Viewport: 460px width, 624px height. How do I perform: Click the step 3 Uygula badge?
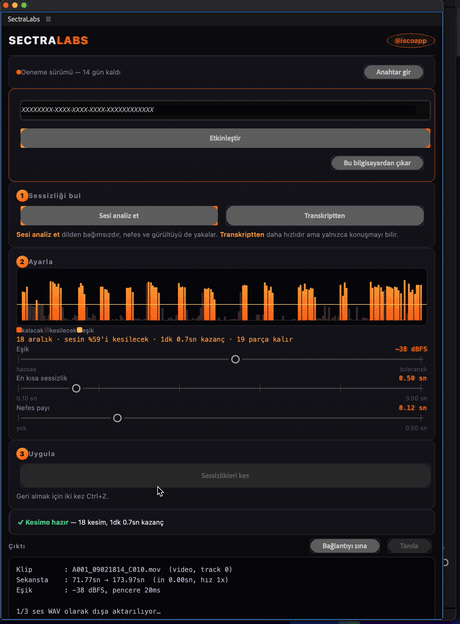click(x=22, y=454)
